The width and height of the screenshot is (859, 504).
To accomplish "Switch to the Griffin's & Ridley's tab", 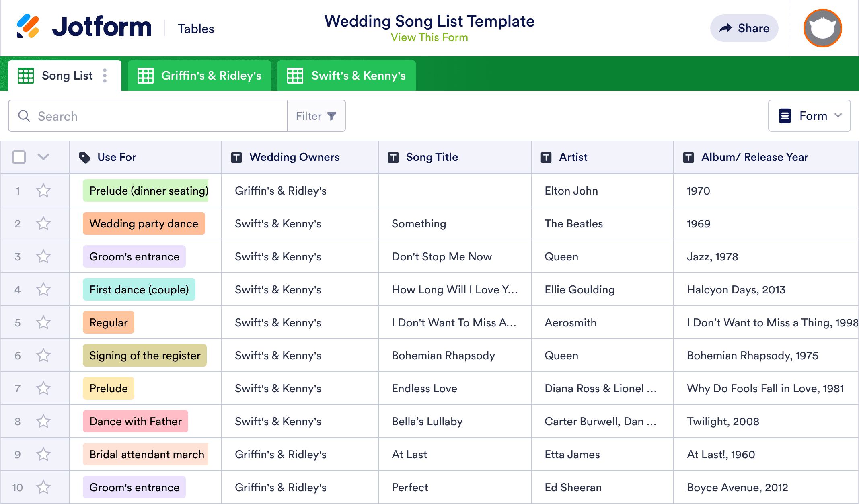I will pos(199,75).
